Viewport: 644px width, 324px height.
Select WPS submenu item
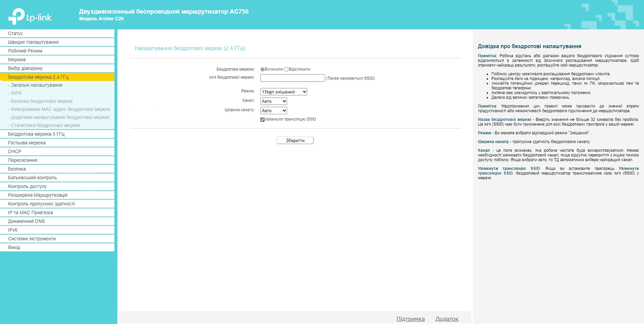pyautogui.click(x=16, y=93)
